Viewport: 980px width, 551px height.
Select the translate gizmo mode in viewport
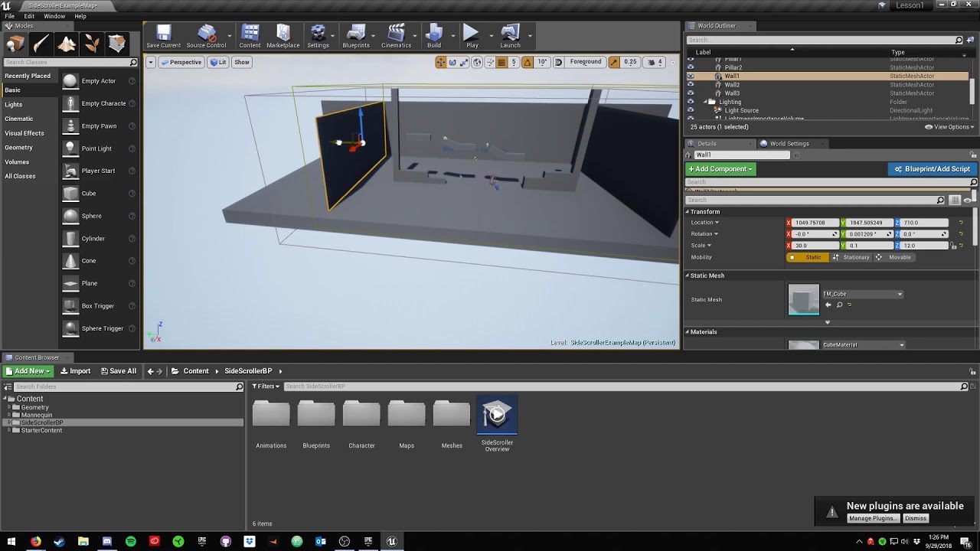[441, 62]
